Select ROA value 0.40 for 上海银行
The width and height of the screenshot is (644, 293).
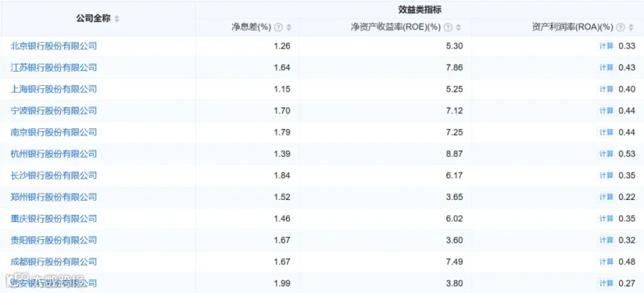point(627,89)
